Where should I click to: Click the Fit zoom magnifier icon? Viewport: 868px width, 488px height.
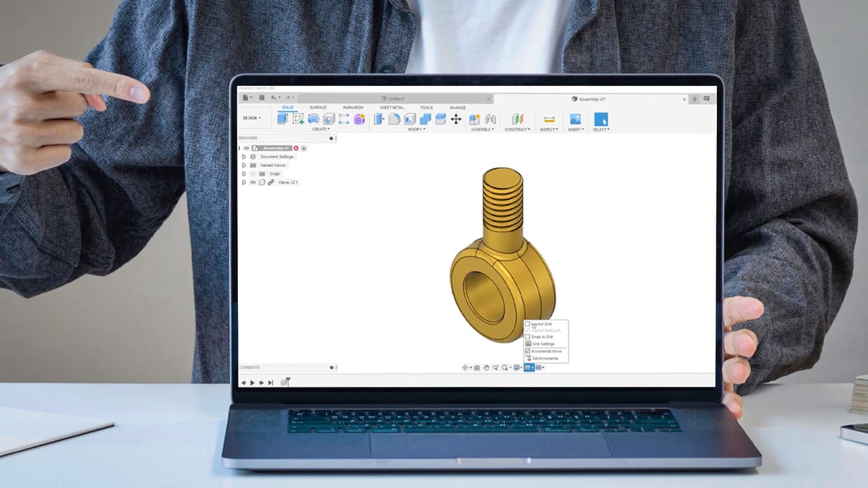(x=505, y=368)
